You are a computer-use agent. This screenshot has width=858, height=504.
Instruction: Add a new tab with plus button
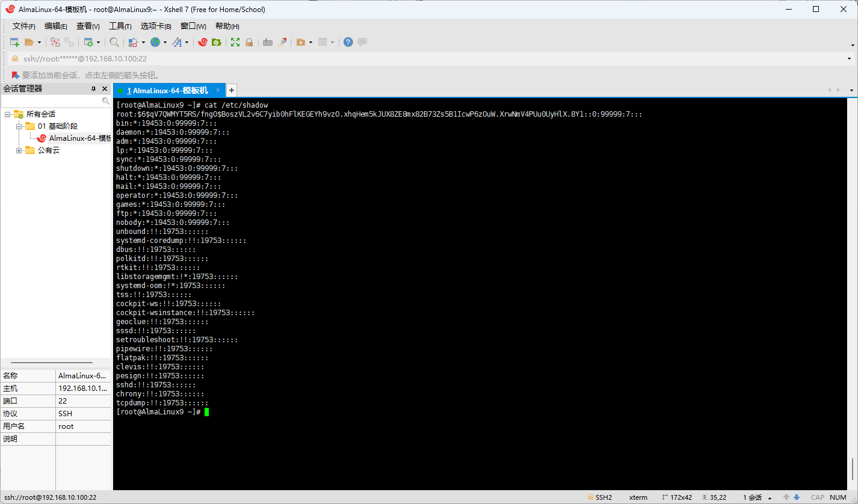pyautogui.click(x=232, y=90)
